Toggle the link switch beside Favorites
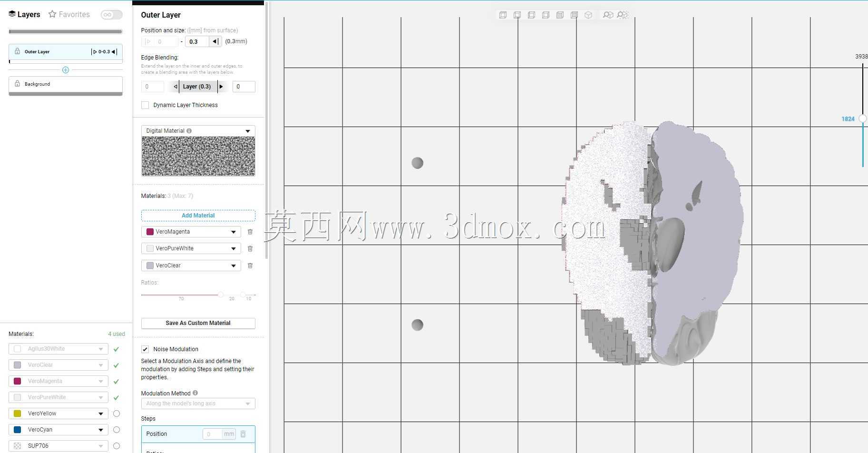 coord(111,15)
